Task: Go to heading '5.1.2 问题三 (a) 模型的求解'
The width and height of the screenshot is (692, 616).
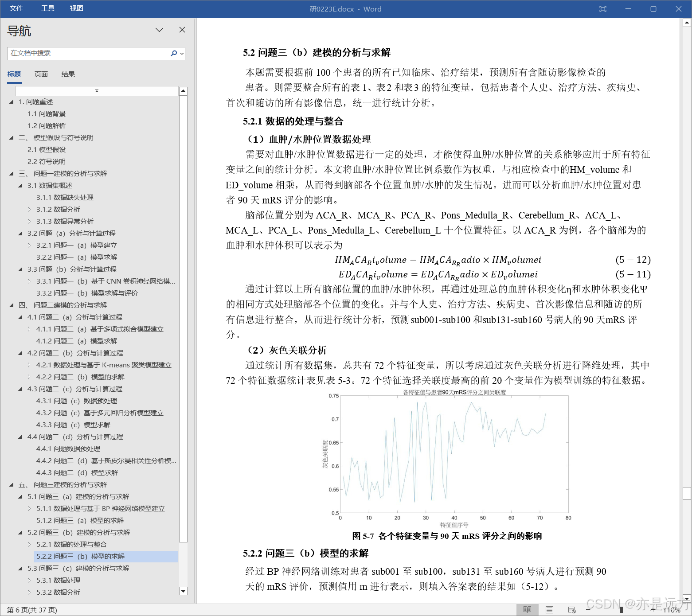Action: point(80,521)
